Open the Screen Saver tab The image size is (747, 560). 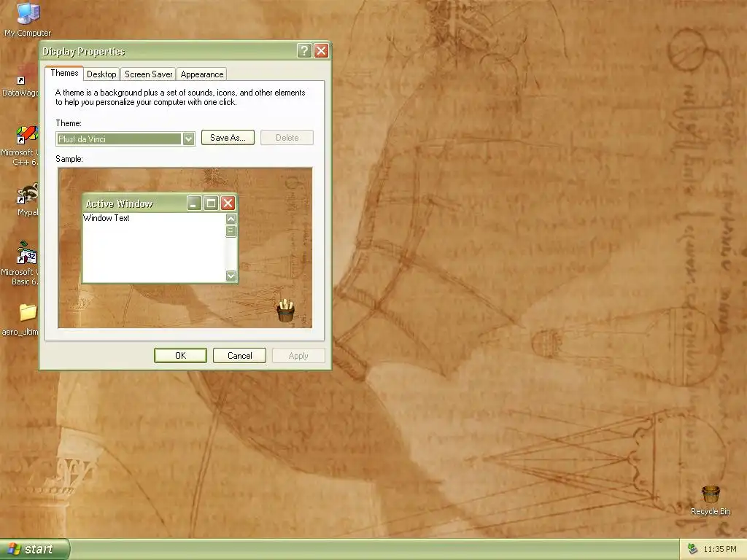click(148, 74)
